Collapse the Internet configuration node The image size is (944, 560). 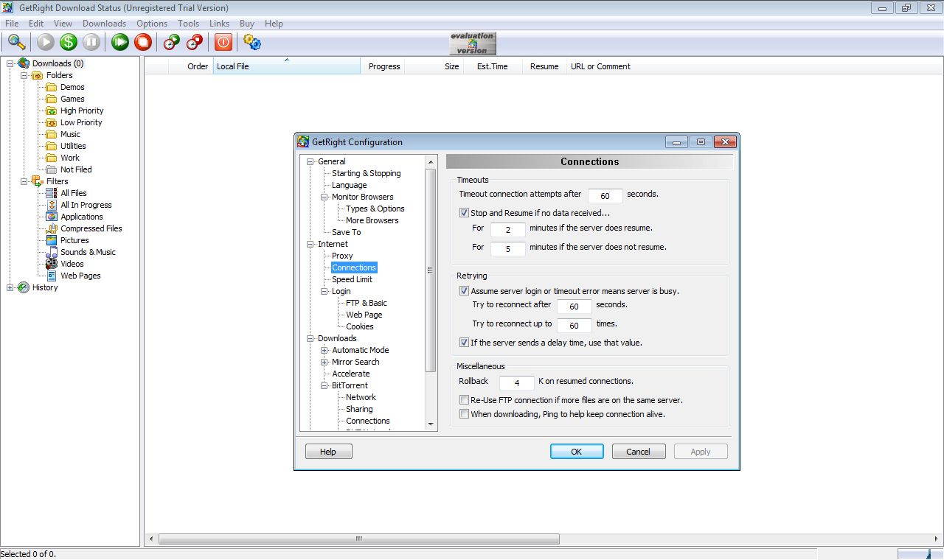(310, 244)
